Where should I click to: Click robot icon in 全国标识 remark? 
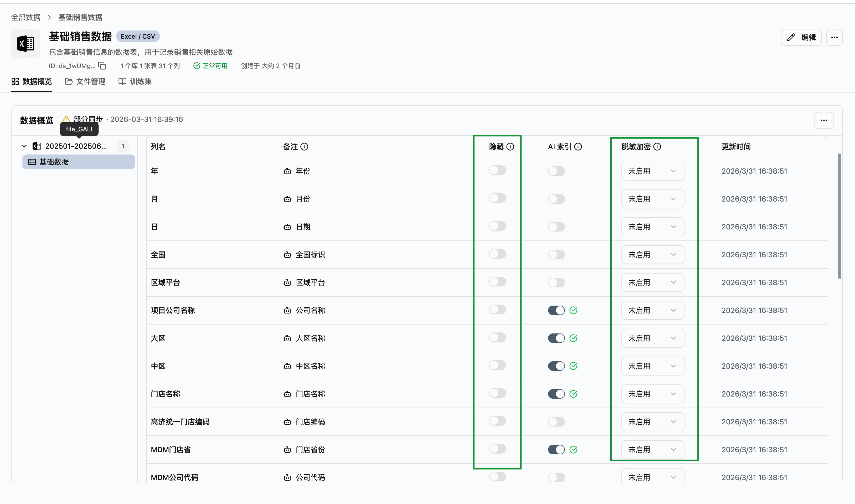point(287,254)
